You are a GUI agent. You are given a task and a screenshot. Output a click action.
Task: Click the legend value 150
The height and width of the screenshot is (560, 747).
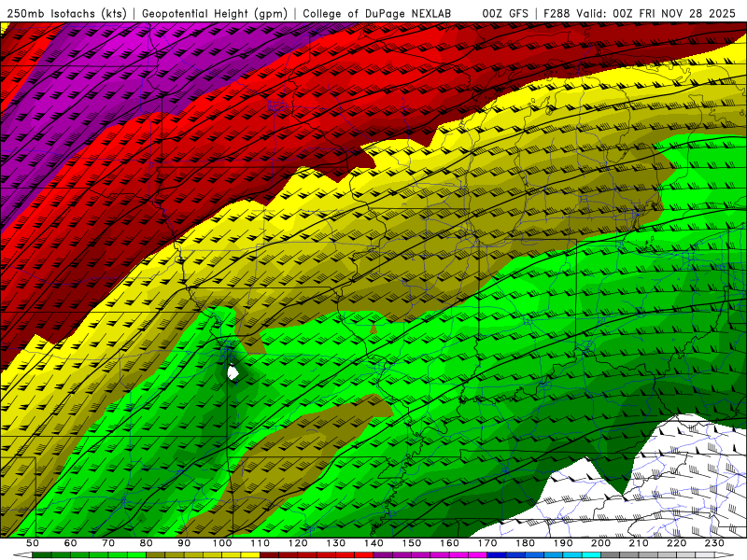pyautogui.click(x=412, y=543)
